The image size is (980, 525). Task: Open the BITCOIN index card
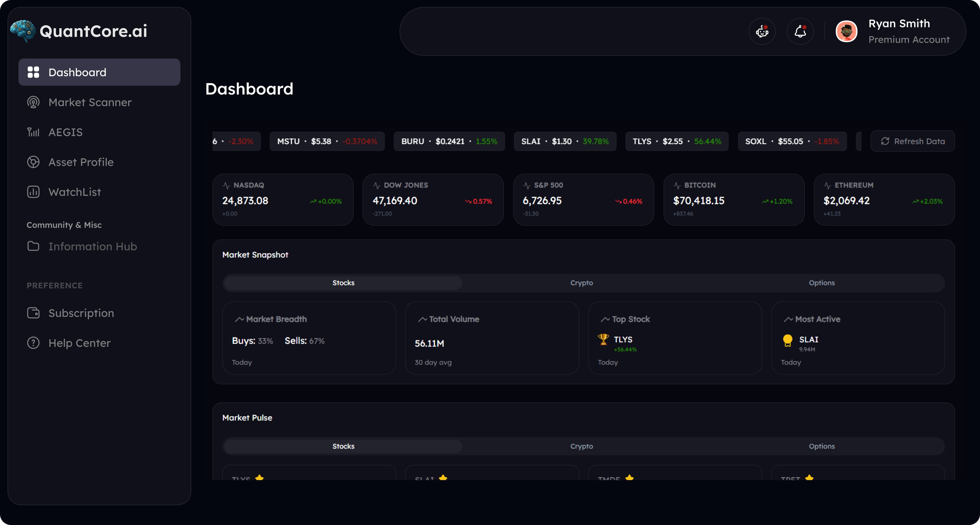pyautogui.click(x=733, y=200)
